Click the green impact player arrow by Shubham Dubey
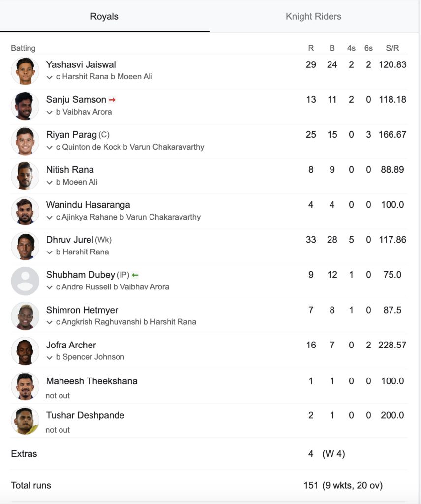The height and width of the screenshot is (504, 421). 135,275
